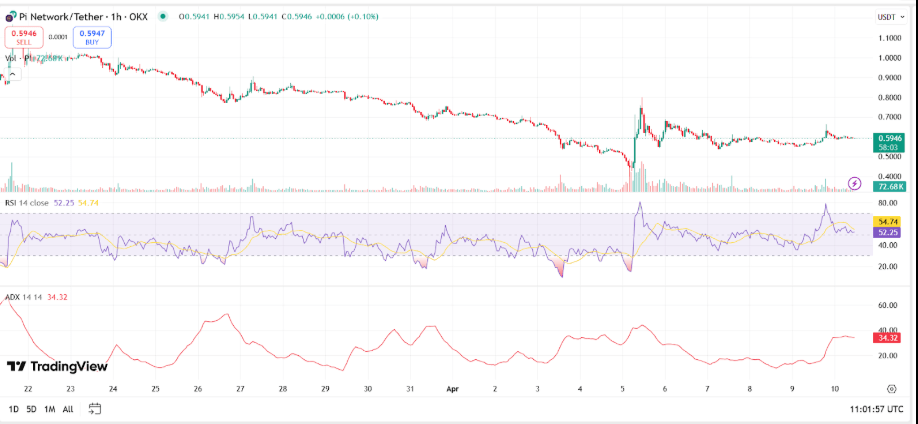918x424 pixels.
Task: Click the ADX 14 14 indicator legend
Action: [23, 298]
